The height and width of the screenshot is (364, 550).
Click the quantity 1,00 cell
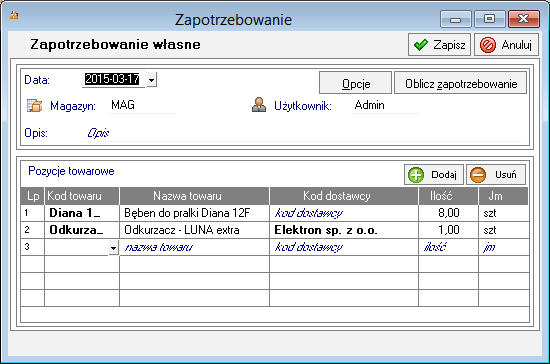(x=449, y=230)
